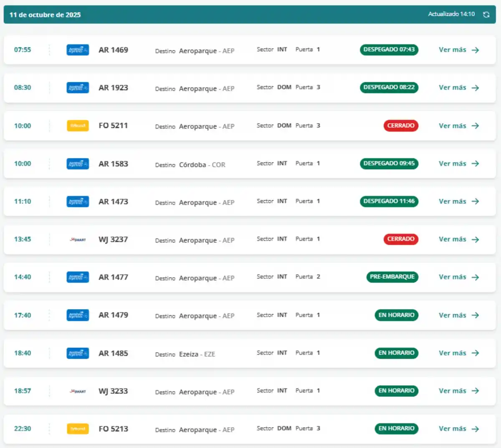Click the arrow icon for flight WJ 3233
This screenshot has width=501, height=448.
click(x=475, y=391)
